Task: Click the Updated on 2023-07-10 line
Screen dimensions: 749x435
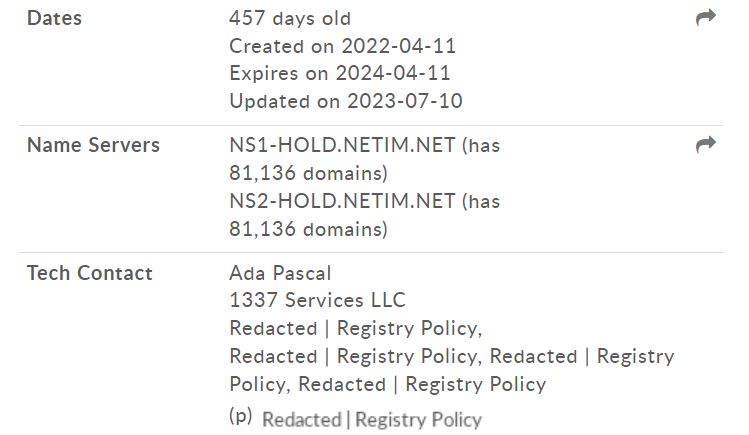Action: tap(346, 101)
